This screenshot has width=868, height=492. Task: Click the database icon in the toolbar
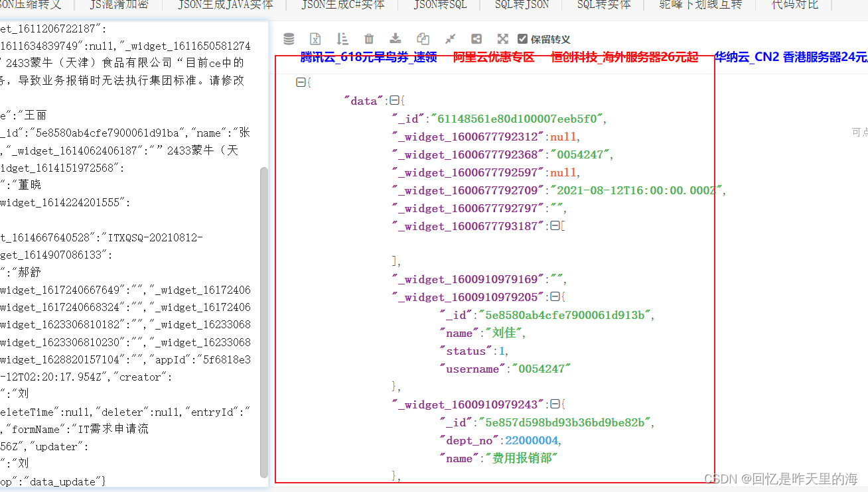[288, 38]
